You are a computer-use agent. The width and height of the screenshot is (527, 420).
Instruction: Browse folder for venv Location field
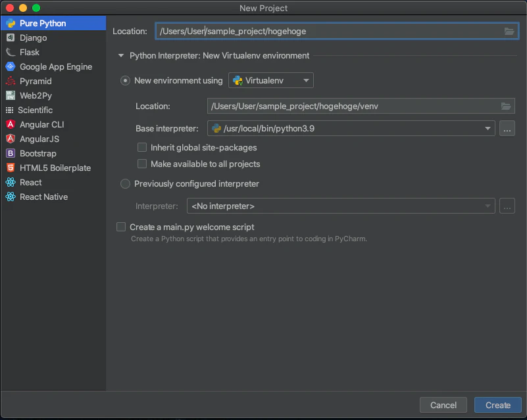point(506,106)
